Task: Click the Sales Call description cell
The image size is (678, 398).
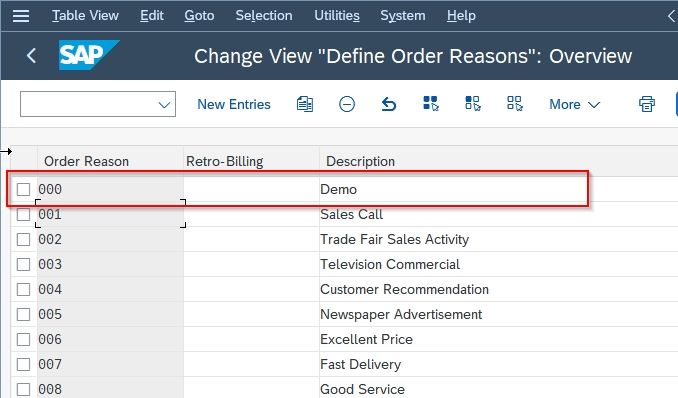Action: pos(499,214)
